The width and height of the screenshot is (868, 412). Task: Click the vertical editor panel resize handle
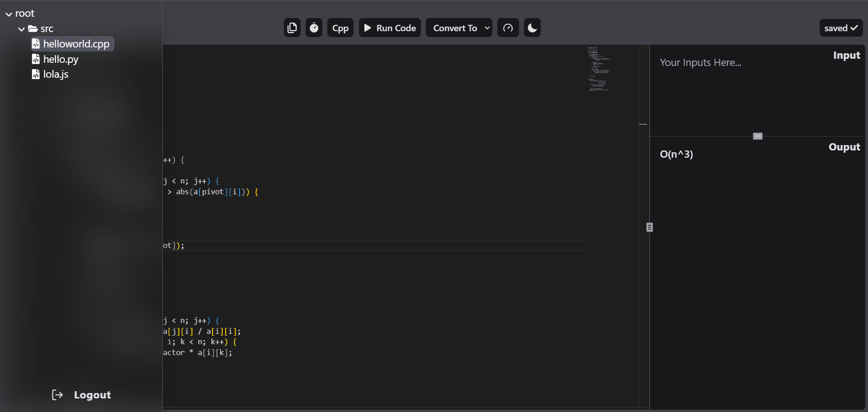650,227
